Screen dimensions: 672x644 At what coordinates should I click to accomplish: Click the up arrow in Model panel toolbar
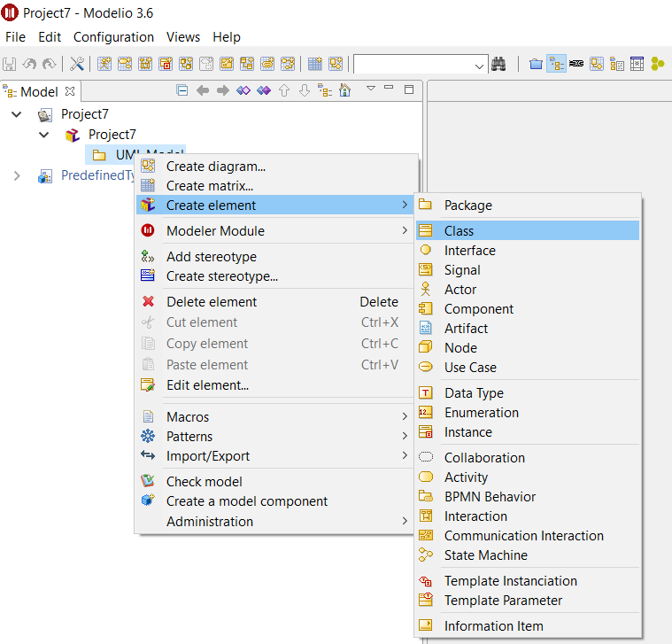click(x=284, y=90)
